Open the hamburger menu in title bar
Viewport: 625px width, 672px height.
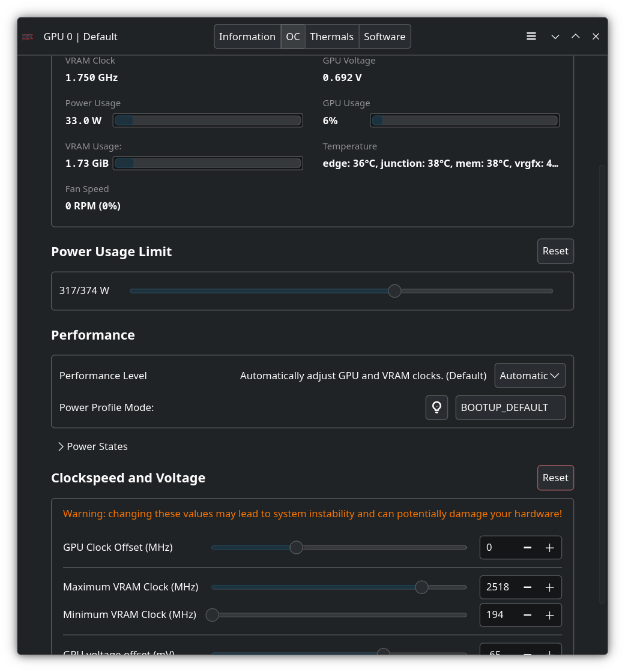(x=531, y=37)
